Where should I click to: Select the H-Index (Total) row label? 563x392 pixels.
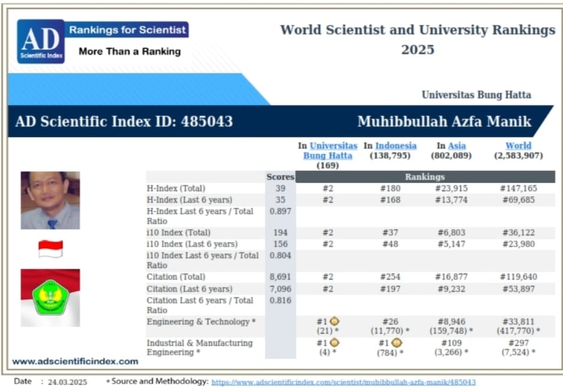176,188
